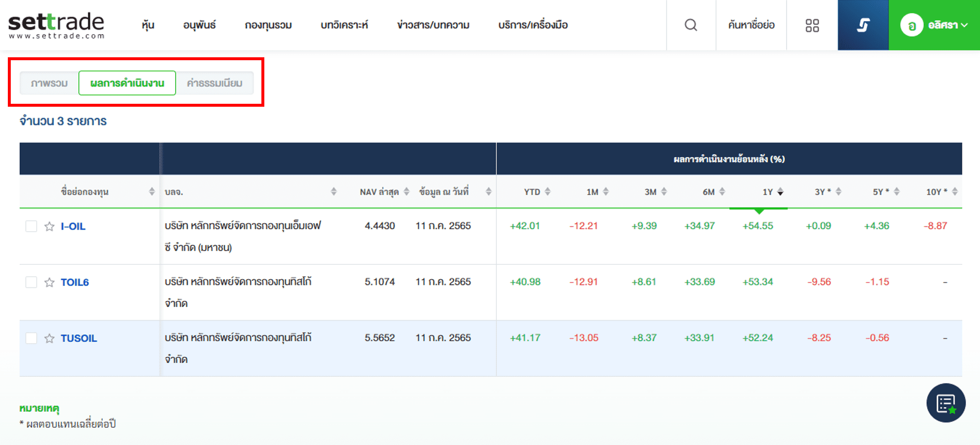
Task: Select the TOIL6 row checkbox
Action: pos(31,282)
